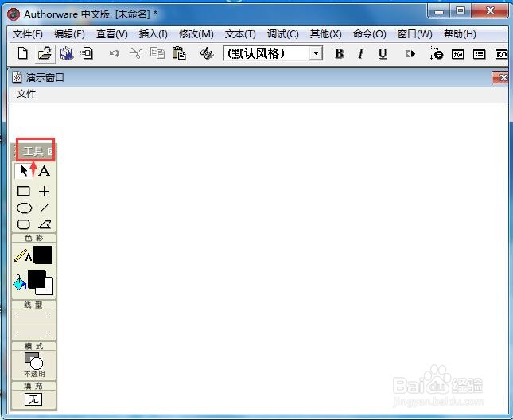513x420 pixels.
Task: Open the 其他(X) menu
Action: (325, 34)
